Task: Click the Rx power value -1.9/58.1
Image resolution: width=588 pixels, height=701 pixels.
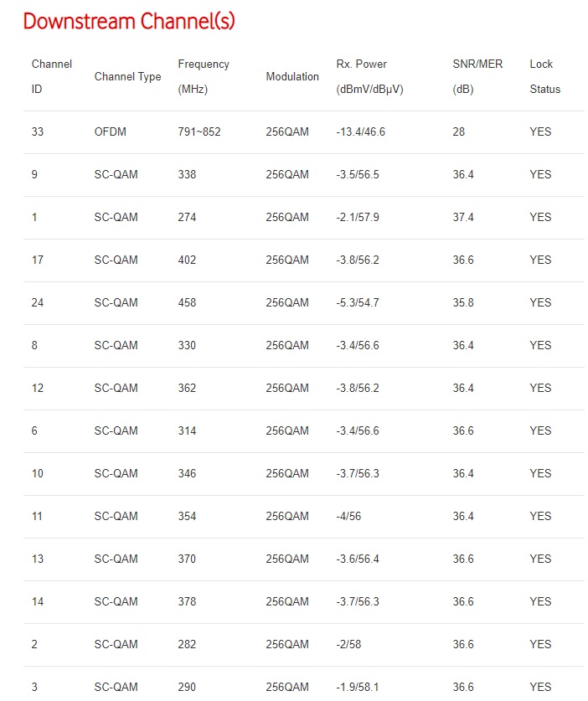Action: pyautogui.click(x=358, y=688)
